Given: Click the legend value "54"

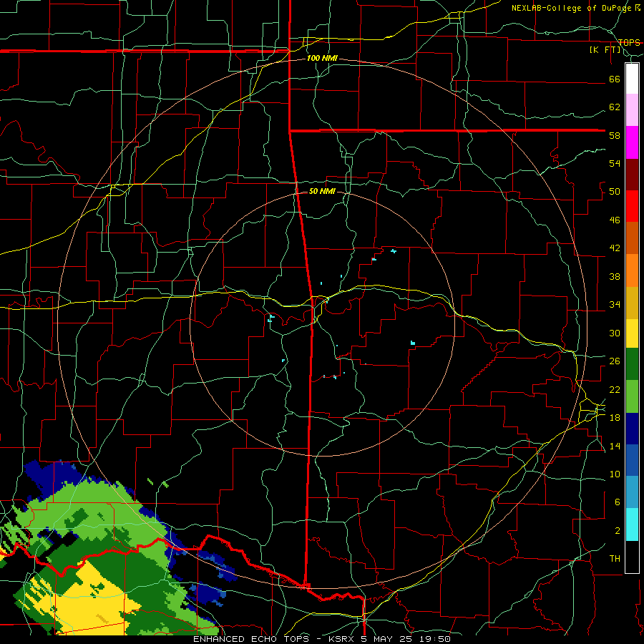Looking at the screenshot, I should point(615,163).
